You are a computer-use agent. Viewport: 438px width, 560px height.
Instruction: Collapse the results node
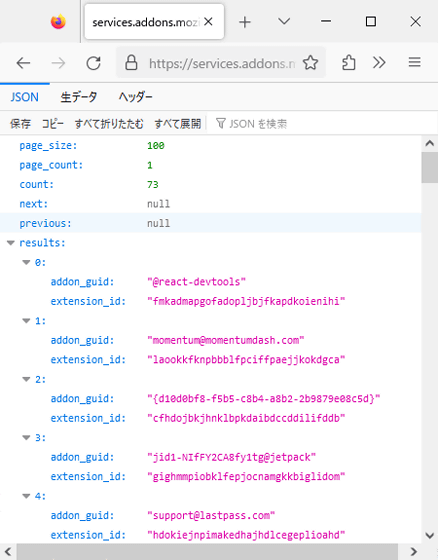(x=11, y=243)
